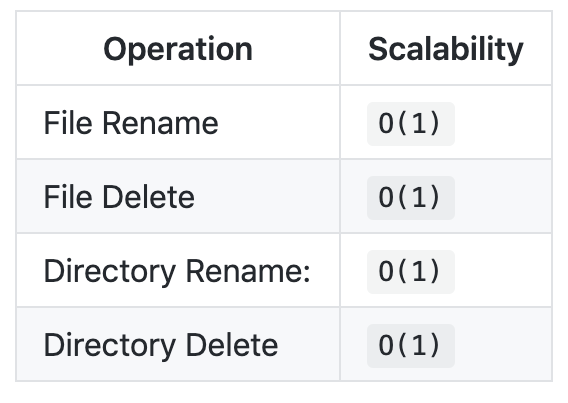Screen dimensions: 568x403
Task: Select the Directory Delete operation cell
Action: (x=178, y=345)
